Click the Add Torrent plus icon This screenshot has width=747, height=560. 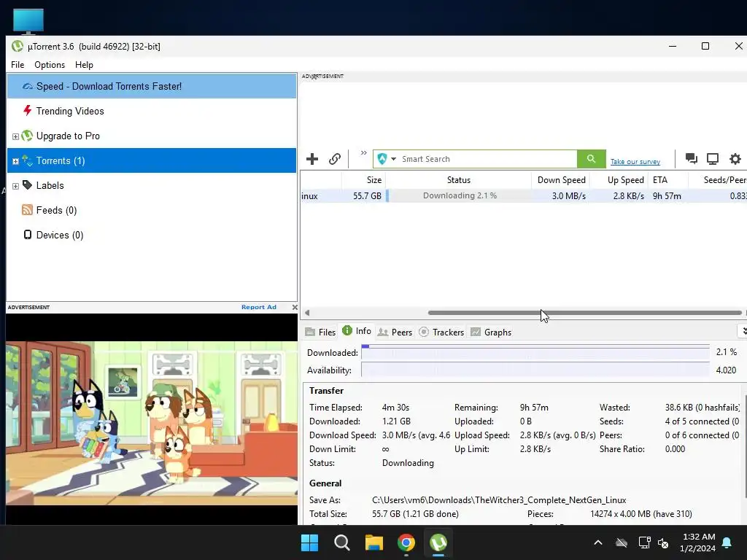(312, 159)
